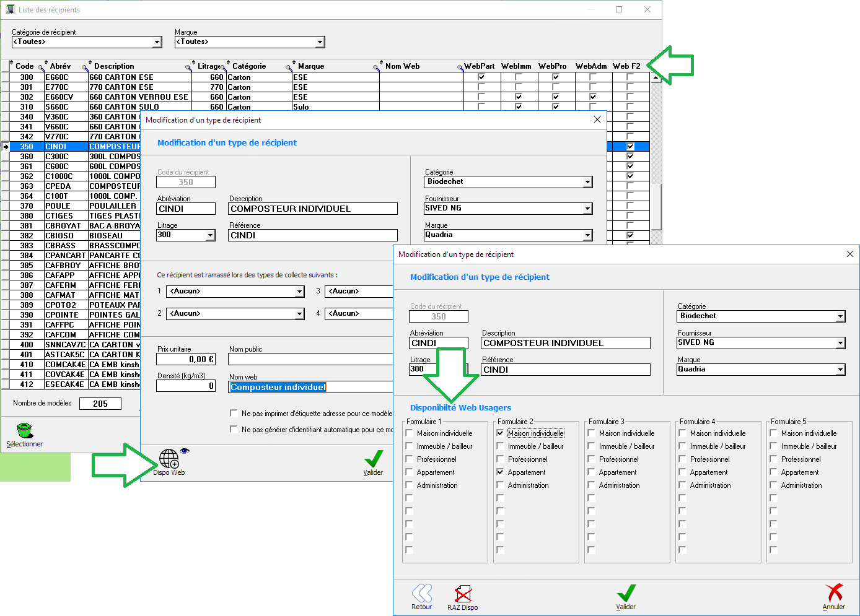Image resolution: width=860 pixels, height=616 pixels.
Task: Check Ne pas imprimer d'étiquette adresse option
Action: pos(234,413)
